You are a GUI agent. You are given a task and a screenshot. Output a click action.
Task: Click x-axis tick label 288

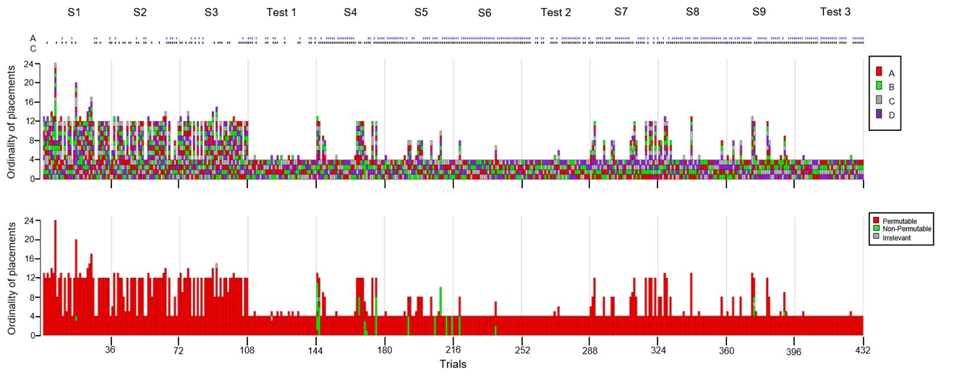point(590,351)
